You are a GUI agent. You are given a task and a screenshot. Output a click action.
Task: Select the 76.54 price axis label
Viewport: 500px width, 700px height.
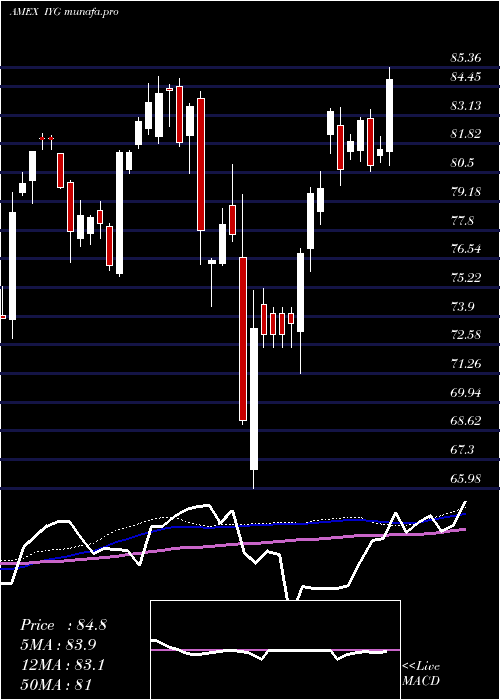tap(466, 249)
